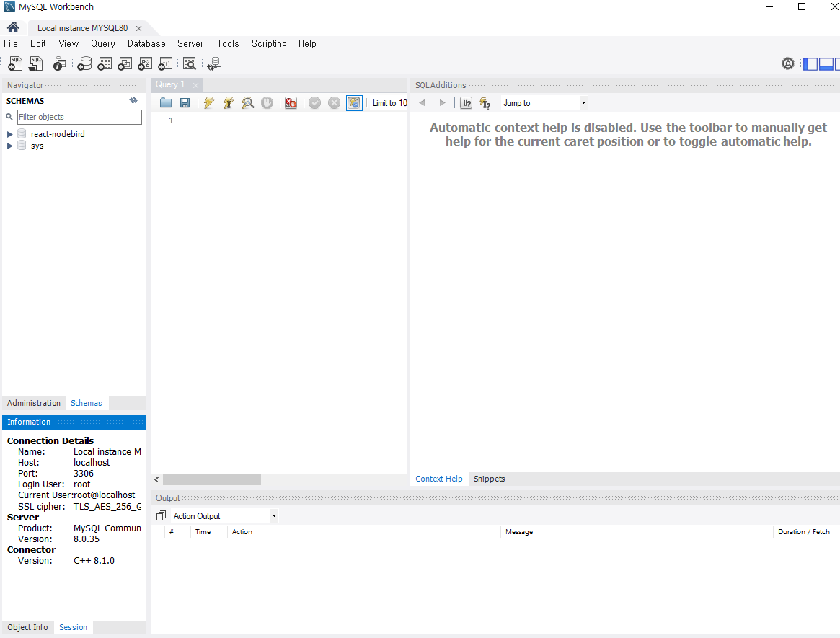Screen dimensions: 840x638
Task: Create a new schema icon
Action: pyautogui.click(x=84, y=63)
